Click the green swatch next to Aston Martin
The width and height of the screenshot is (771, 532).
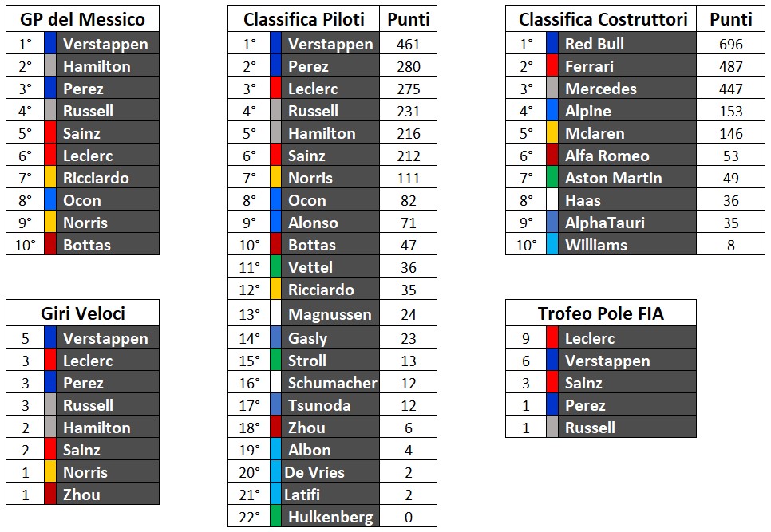click(x=552, y=178)
